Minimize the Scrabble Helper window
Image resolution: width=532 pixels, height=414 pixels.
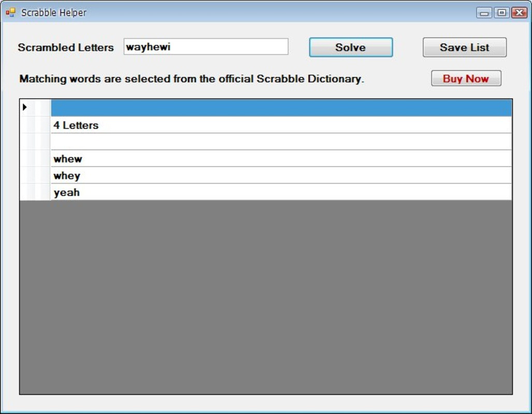click(x=484, y=13)
